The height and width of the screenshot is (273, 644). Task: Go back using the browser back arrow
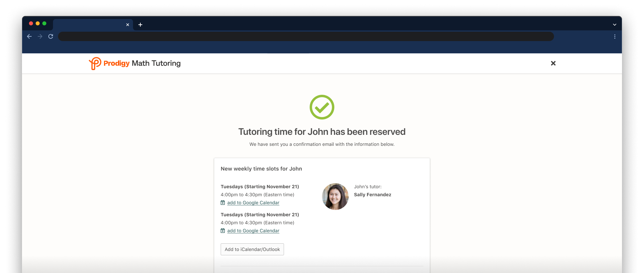29,36
